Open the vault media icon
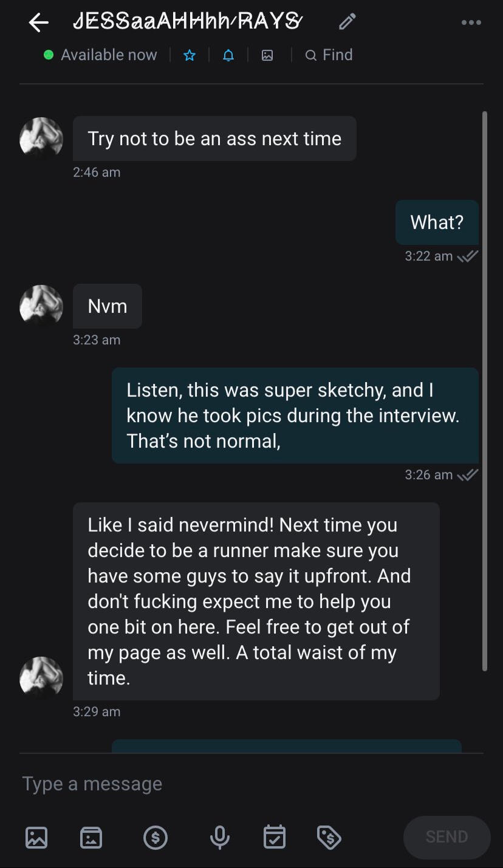The image size is (503, 868). (x=91, y=838)
